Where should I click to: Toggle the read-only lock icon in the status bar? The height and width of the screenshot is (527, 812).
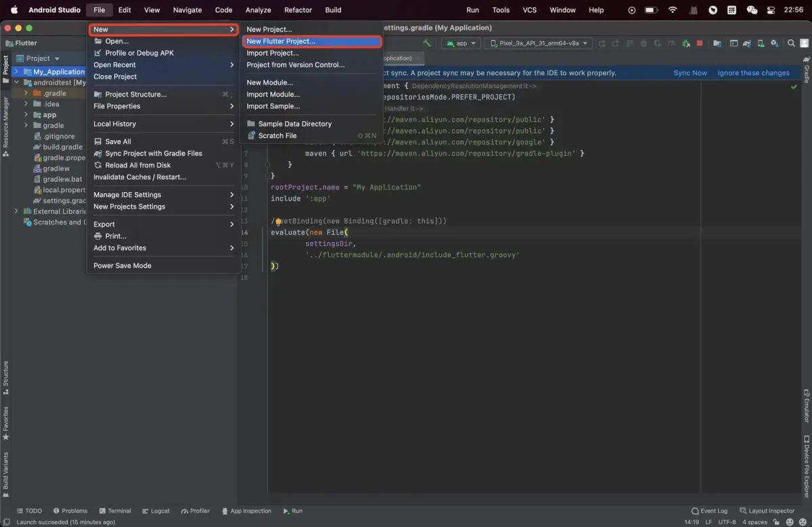point(775,522)
